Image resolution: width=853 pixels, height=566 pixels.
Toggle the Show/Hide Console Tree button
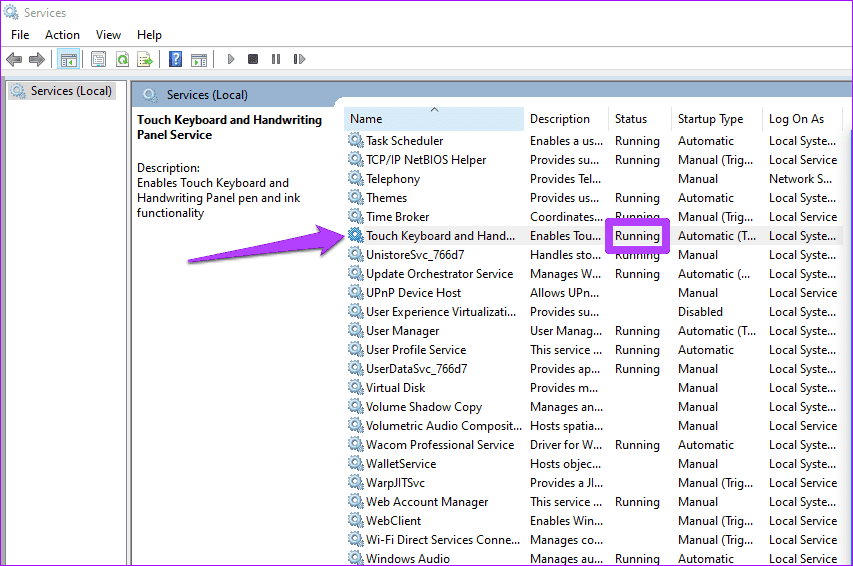click(x=69, y=60)
